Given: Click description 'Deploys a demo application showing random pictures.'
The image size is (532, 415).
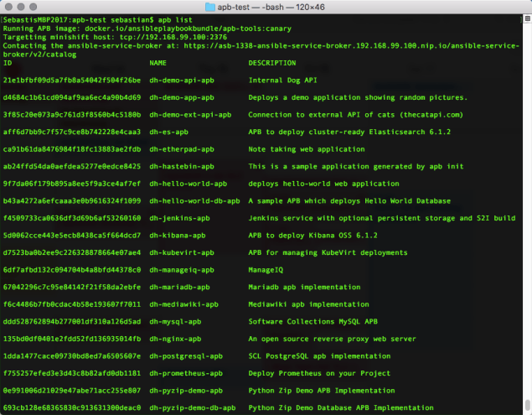Looking at the screenshot, I should tap(358, 97).
